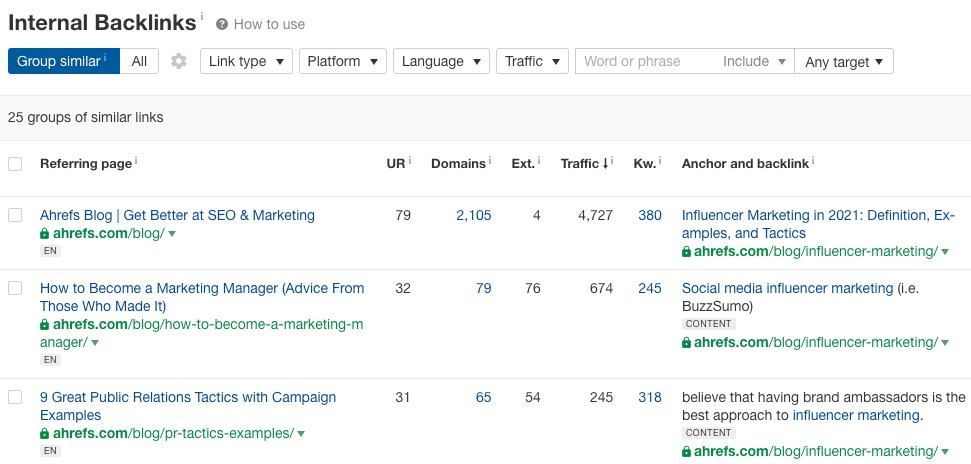Expand arrow next to pr-tactics-examples URL
Screen dimensions: 971x464
302,434
